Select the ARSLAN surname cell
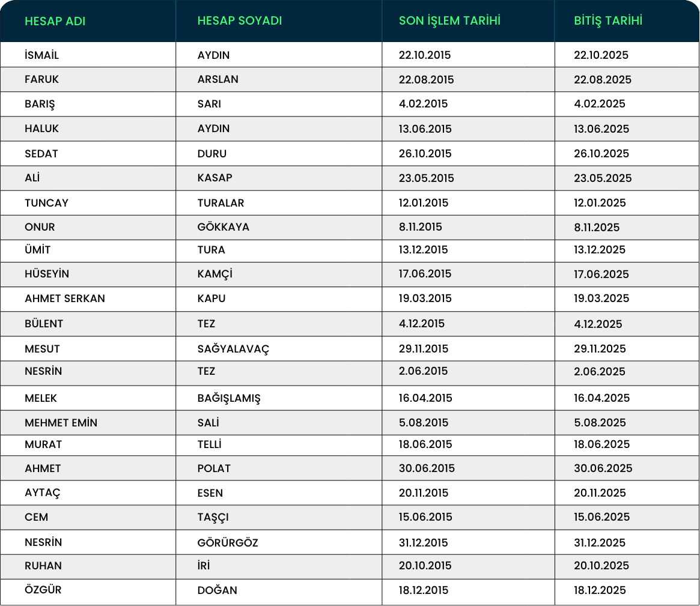The image size is (700, 606). click(x=218, y=79)
